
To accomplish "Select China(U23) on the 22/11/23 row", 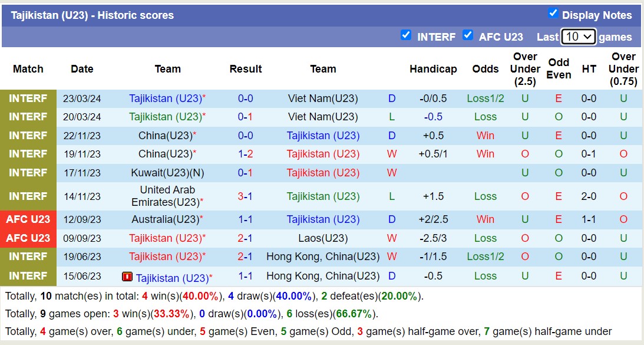I will click(x=167, y=135).
